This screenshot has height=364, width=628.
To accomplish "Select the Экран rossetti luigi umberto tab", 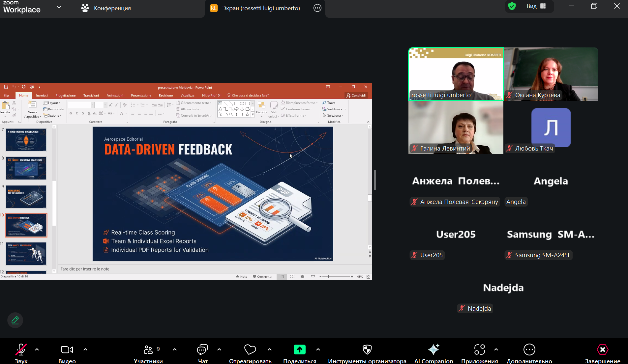I will [261, 8].
